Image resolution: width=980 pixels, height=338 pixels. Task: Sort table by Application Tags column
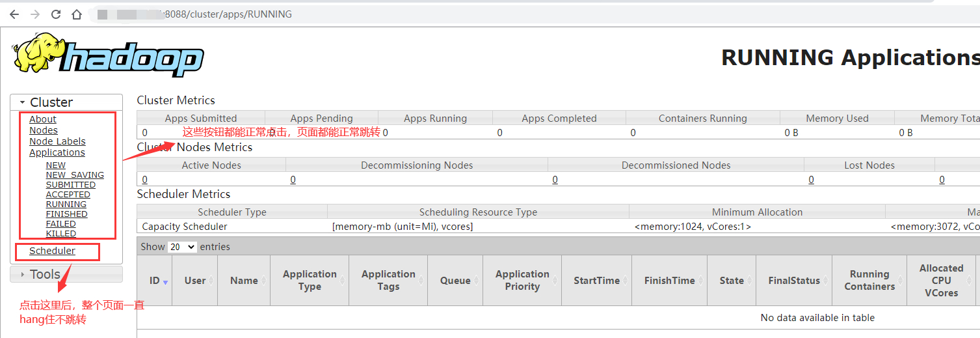(x=388, y=281)
